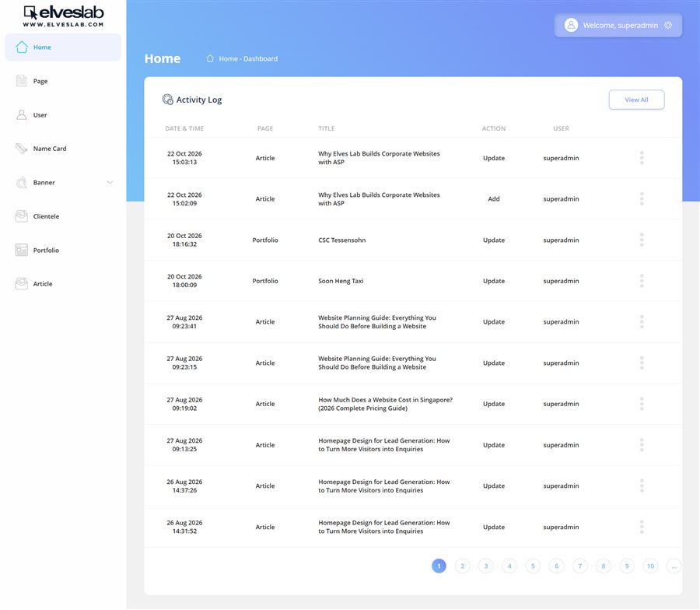
Task: Click the Article icon in sidebar
Action: 22,283
